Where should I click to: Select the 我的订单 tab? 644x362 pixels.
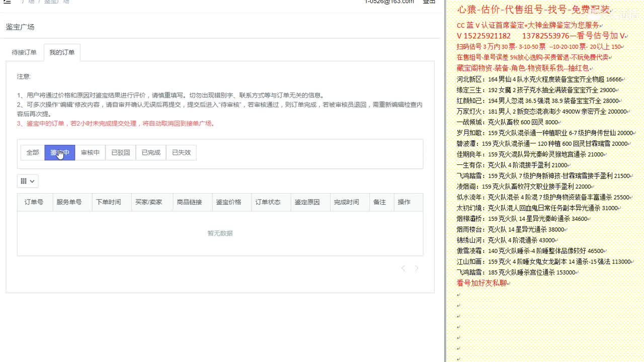pos(62,52)
